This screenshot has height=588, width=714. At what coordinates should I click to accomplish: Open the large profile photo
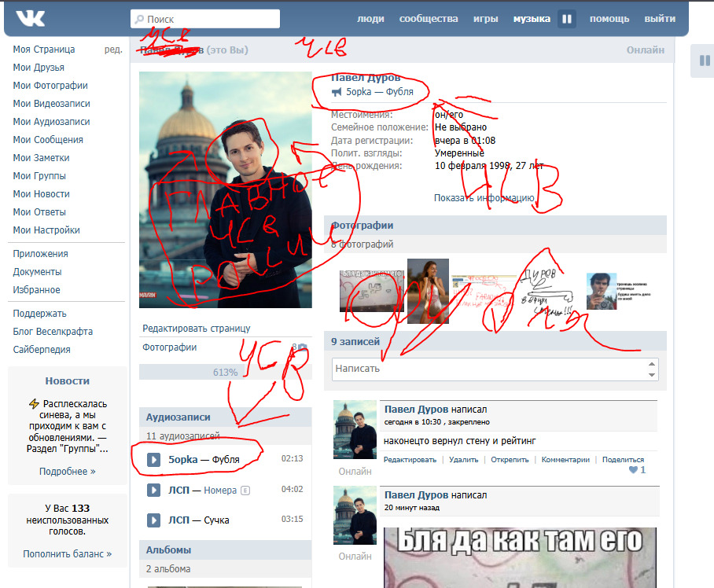click(226, 189)
